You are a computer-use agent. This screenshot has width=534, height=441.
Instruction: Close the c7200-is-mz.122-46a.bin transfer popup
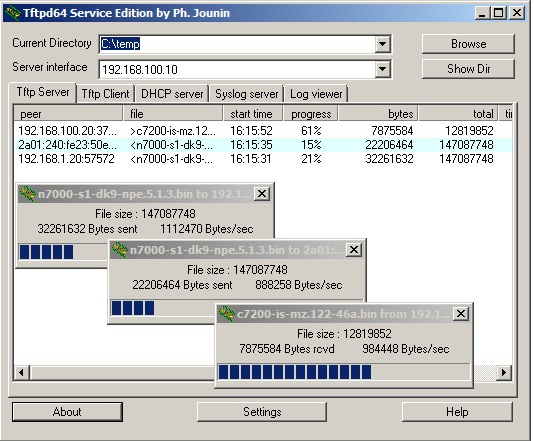(x=461, y=314)
